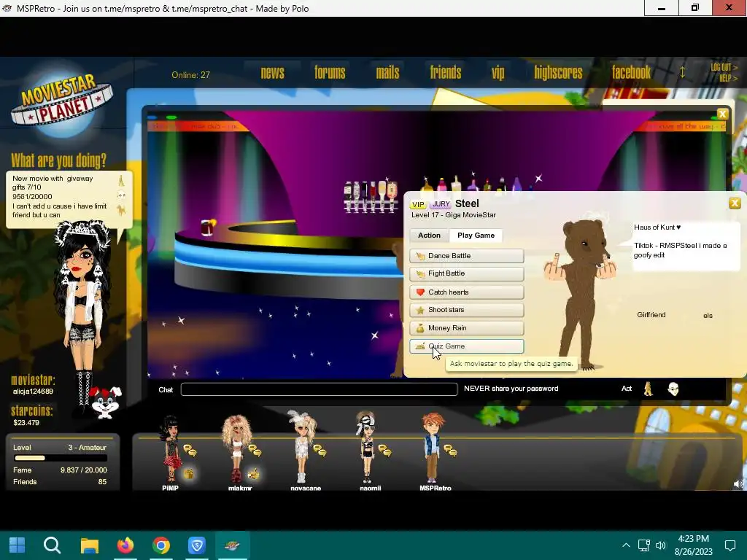Image resolution: width=747 pixels, height=560 pixels.
Task: Start a Dance Battle
Action: point(466,256)
